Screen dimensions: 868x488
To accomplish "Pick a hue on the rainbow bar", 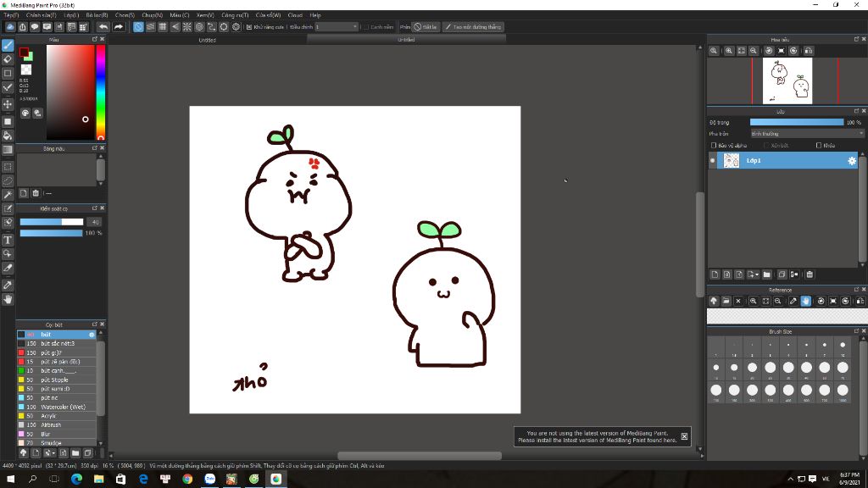I will pyautogui.click(x=101, y=91).
